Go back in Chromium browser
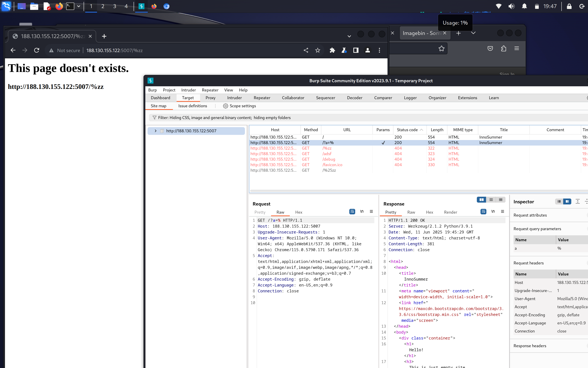This screenshot has height=368, width=588. 13,50
